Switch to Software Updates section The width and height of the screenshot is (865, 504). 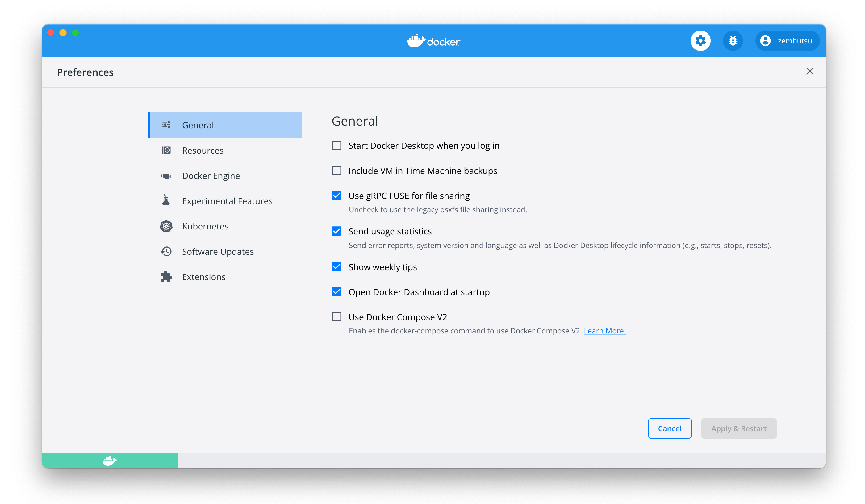tap(225, 252)
